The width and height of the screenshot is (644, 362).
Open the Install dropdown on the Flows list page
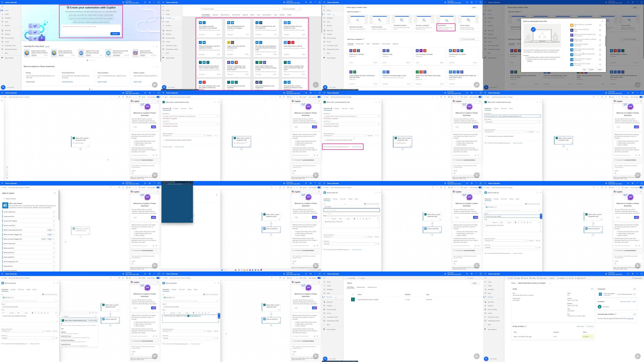pyautogui.click(x=475, y=283)
